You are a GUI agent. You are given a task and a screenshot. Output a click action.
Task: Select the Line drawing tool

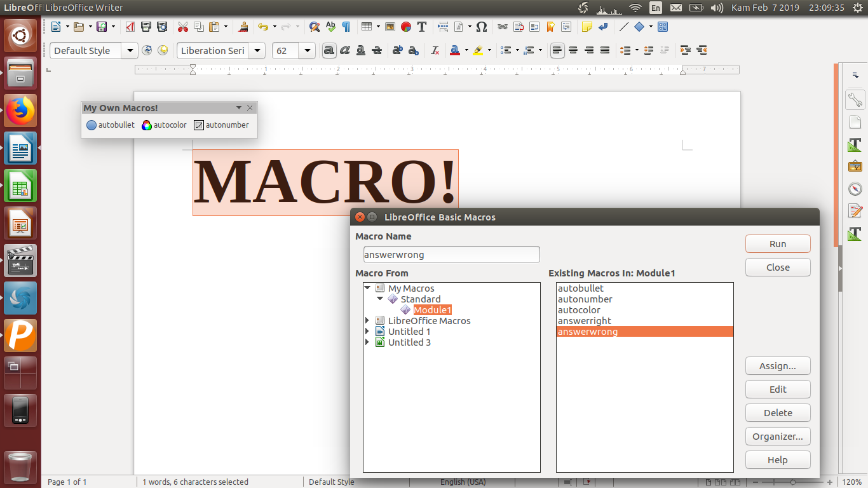[x=623, y=27]
